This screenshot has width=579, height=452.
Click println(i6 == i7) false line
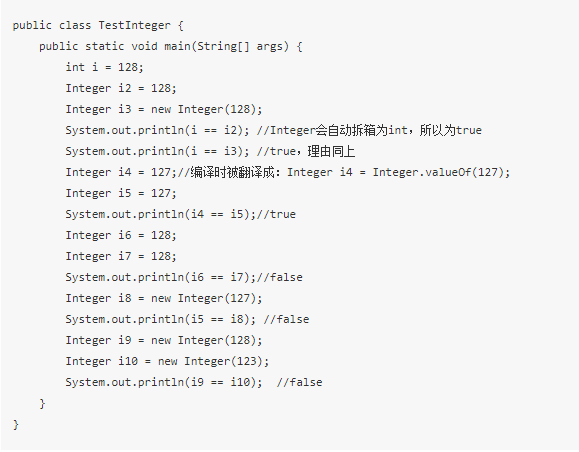tap(184, 278)
